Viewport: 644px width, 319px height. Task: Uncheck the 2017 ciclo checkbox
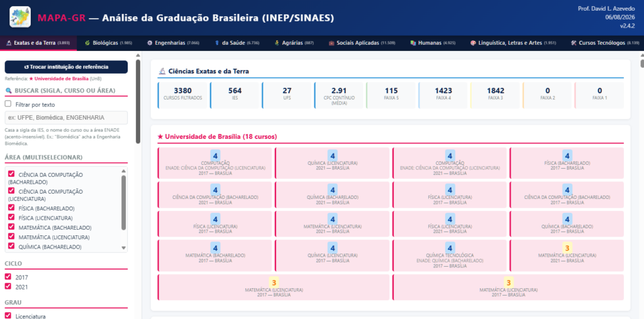8,277
